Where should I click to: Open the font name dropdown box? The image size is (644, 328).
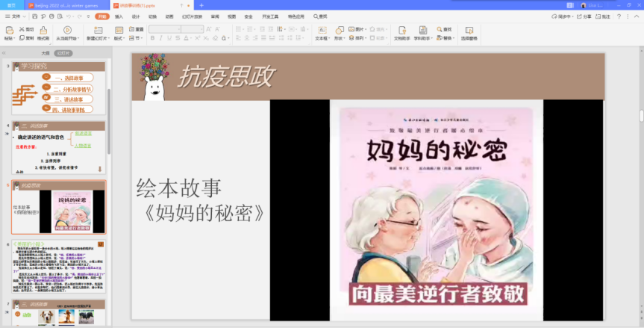point(163,29)
